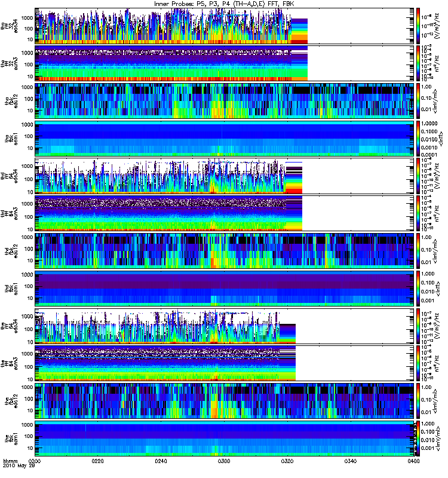Click the color bar beside tha fbk edc12 panel
The height and width of the screenshot is (478, 448).
(418, 101)
